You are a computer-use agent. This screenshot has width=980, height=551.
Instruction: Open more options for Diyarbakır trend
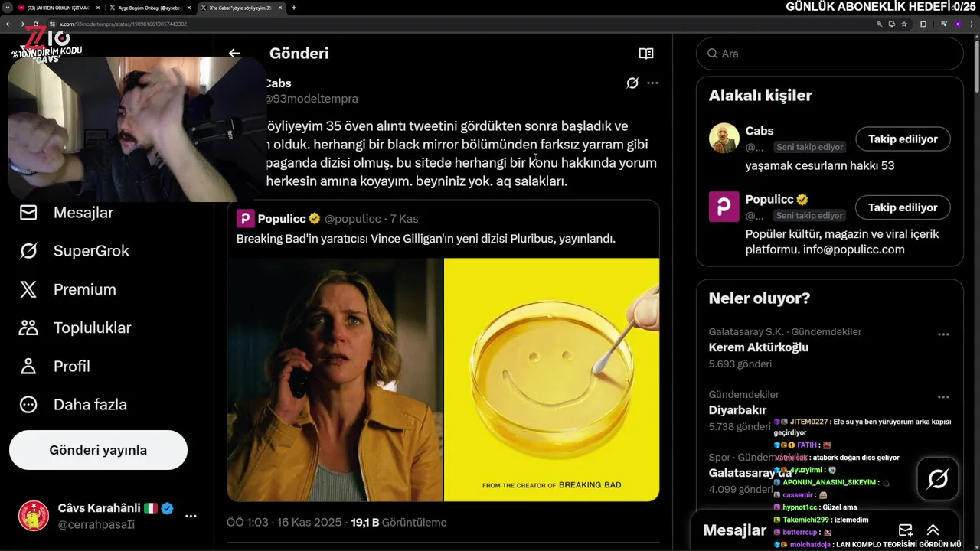(943, 397)
